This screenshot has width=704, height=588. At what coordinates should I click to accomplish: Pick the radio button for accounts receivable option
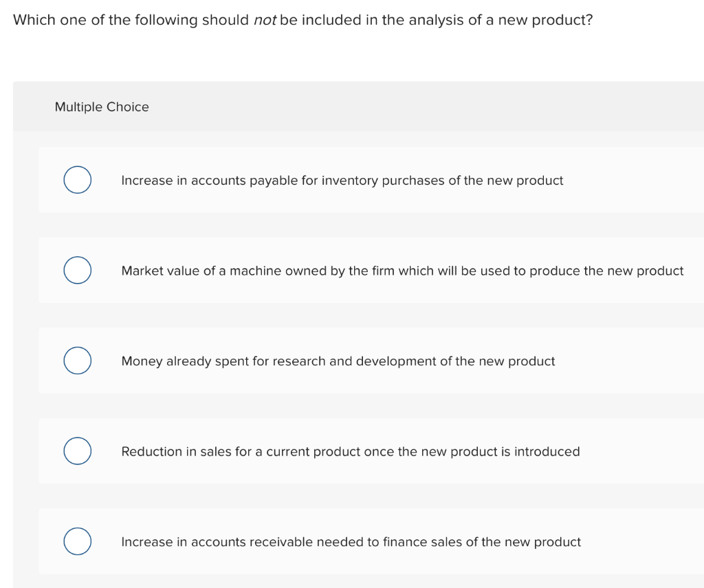pos(77,541)
